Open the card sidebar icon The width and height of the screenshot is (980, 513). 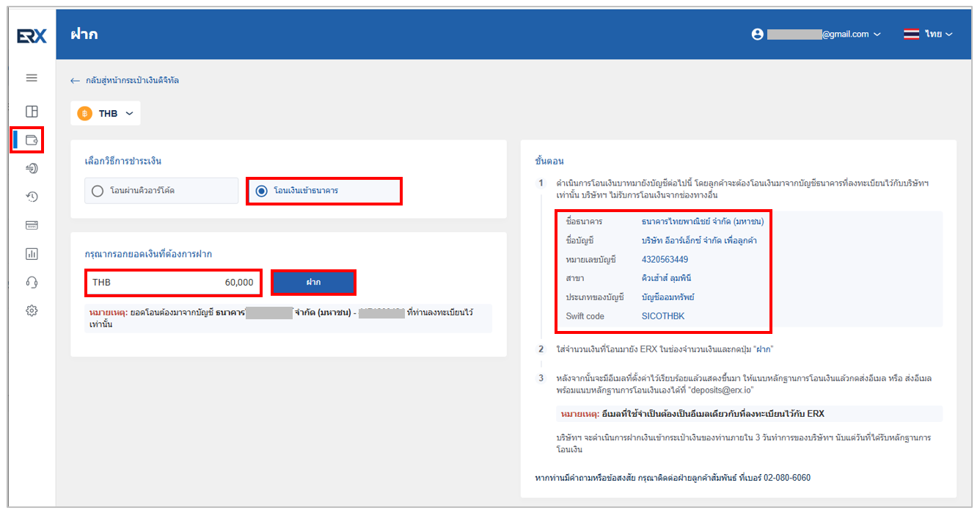pos(32,225)
